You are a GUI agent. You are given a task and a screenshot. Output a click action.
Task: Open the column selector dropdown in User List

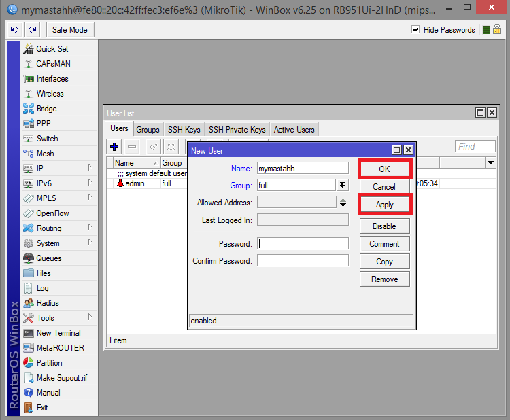(490, 162)
